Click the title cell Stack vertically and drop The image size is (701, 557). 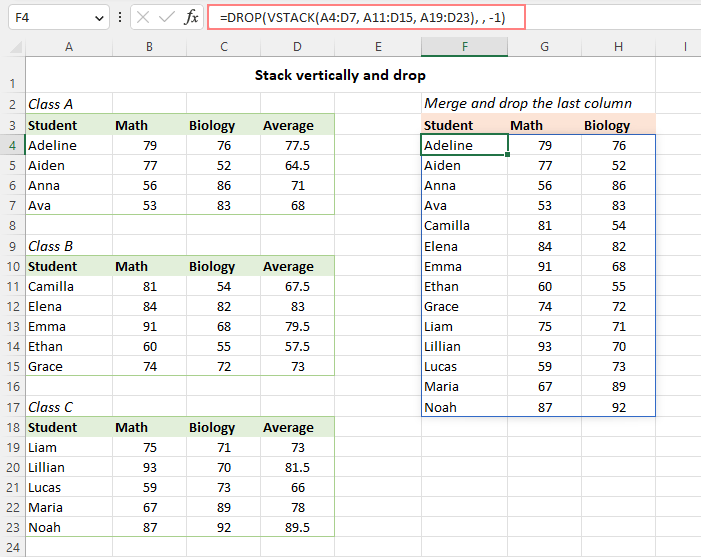click(x=340, y=75)
